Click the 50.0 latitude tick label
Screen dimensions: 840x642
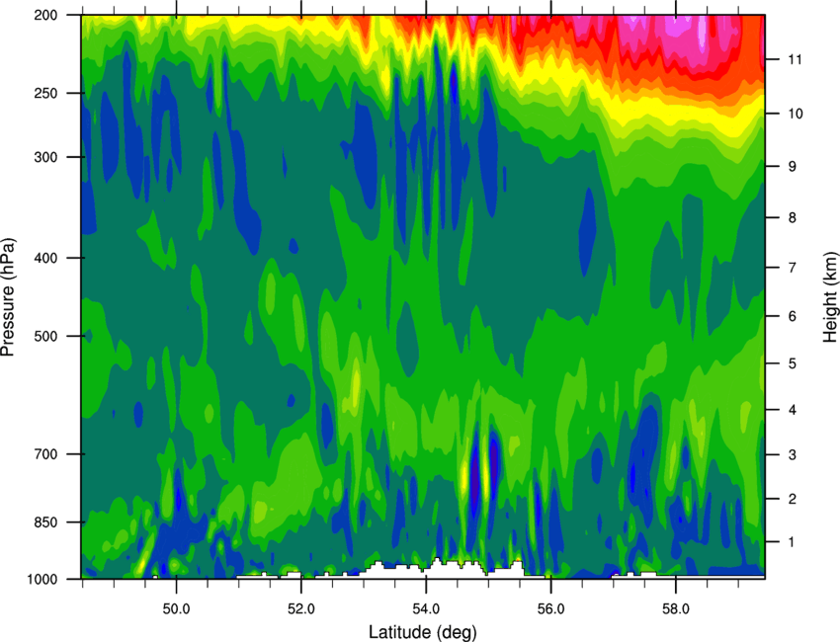click(176, 609)
